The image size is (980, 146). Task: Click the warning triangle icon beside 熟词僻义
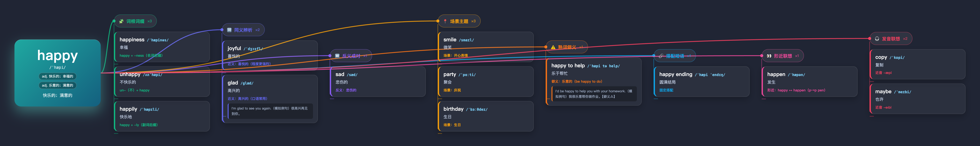(x=553, y=47)
